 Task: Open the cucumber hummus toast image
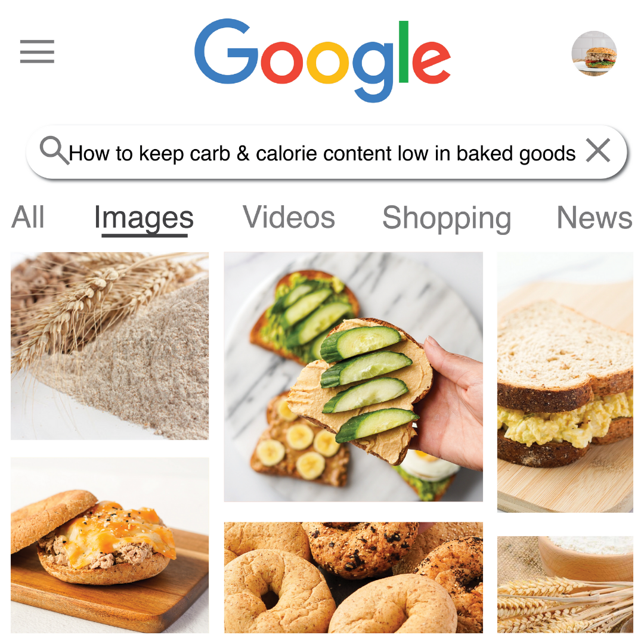pos(353,377)
